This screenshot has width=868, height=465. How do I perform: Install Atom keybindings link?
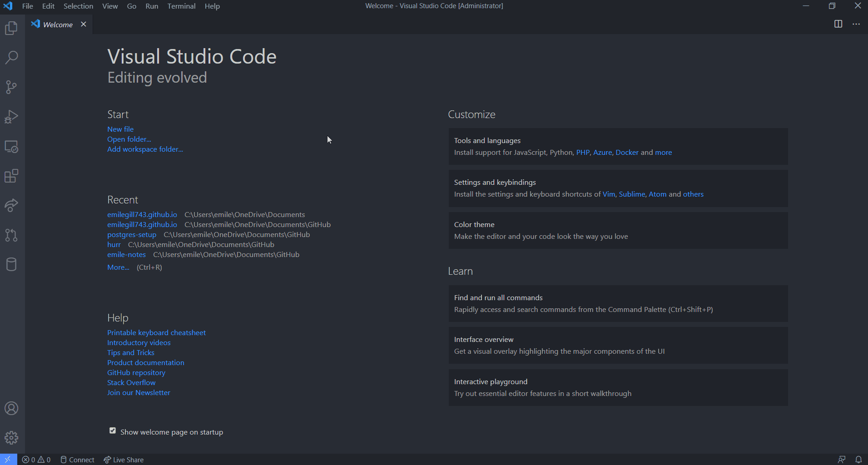click(658, 194)
